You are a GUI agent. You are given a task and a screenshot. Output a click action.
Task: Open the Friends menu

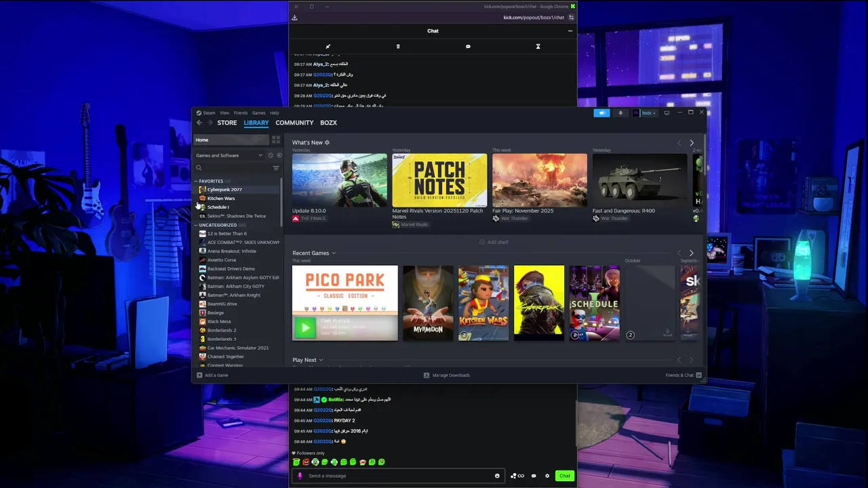(x=241, y=113)
